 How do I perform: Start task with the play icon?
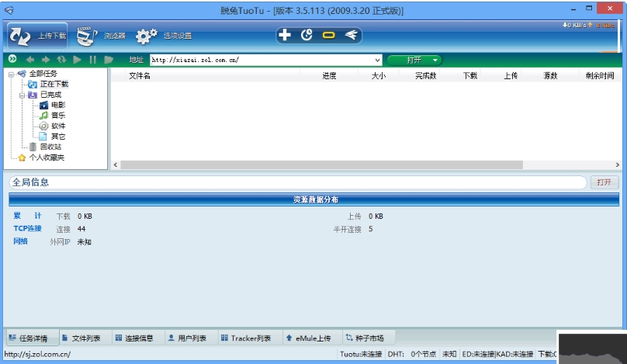77,60
